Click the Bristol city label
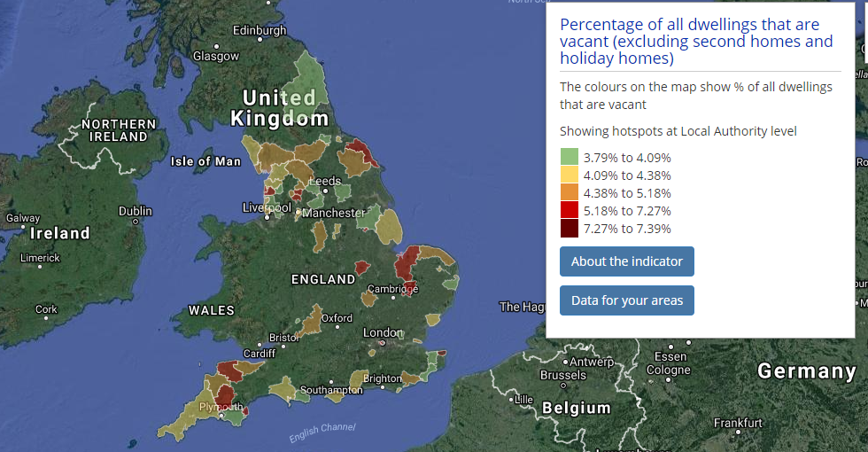Image resolution: width=868 pixels, height=452 pixels. [x=283, y=338]
